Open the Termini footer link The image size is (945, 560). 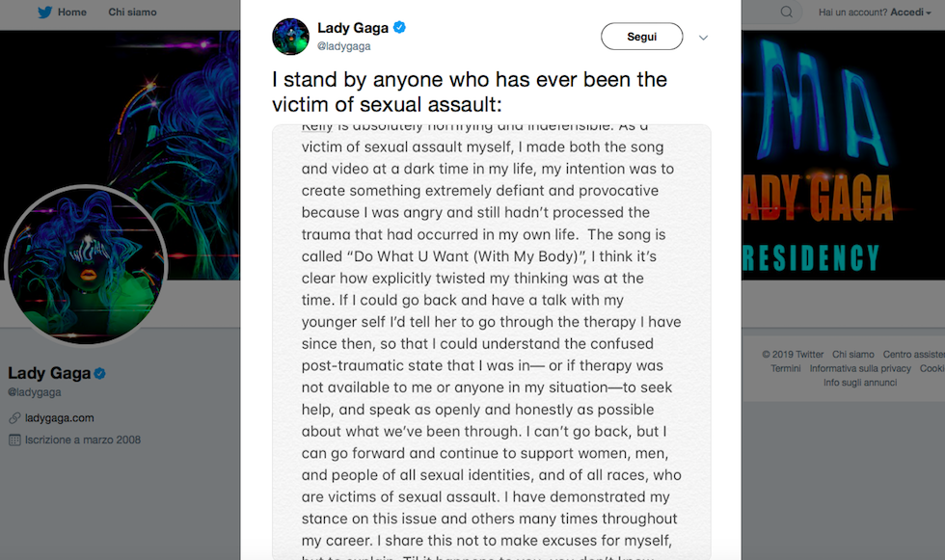pyautogui.click(x=786, y=368)
